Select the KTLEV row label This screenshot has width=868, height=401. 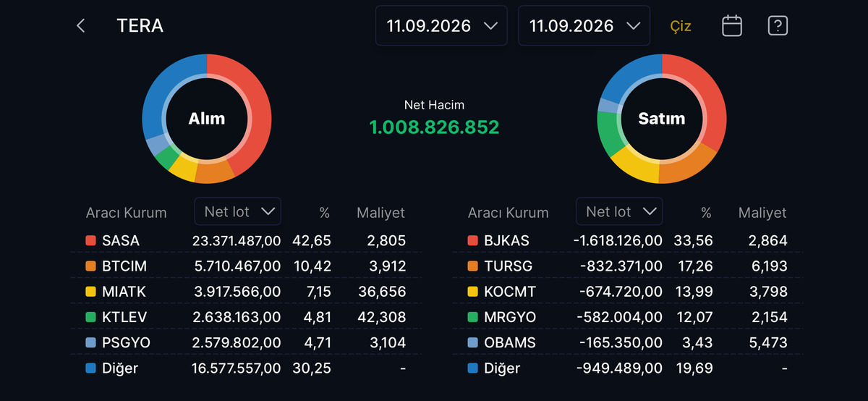coord(124,317)
